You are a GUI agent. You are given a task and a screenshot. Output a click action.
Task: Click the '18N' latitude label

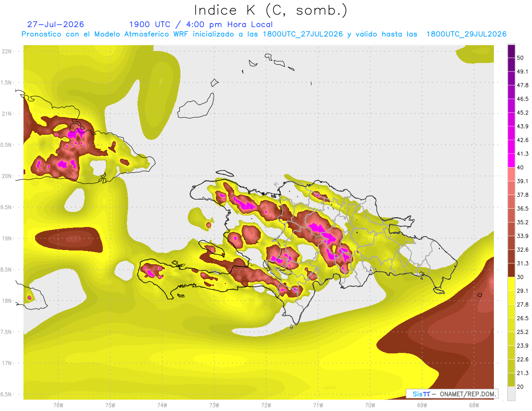pyautogui.click(x=6, y=301)
